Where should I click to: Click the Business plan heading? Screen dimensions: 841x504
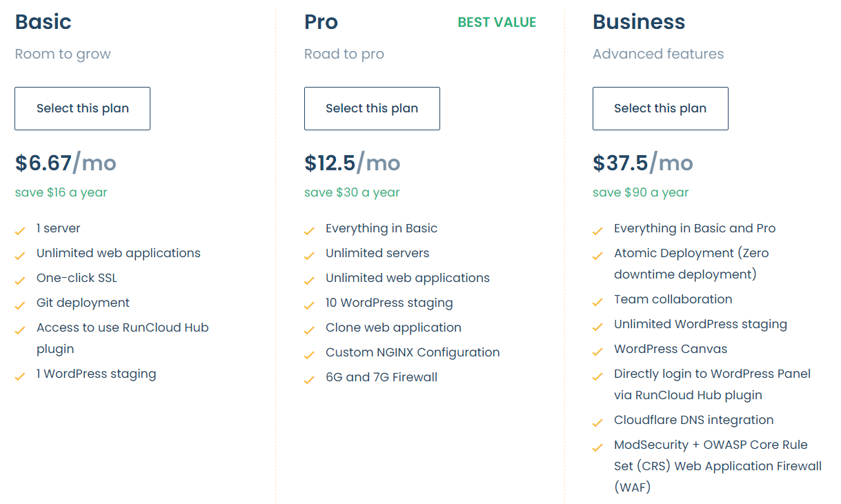[x=639, y=21]
